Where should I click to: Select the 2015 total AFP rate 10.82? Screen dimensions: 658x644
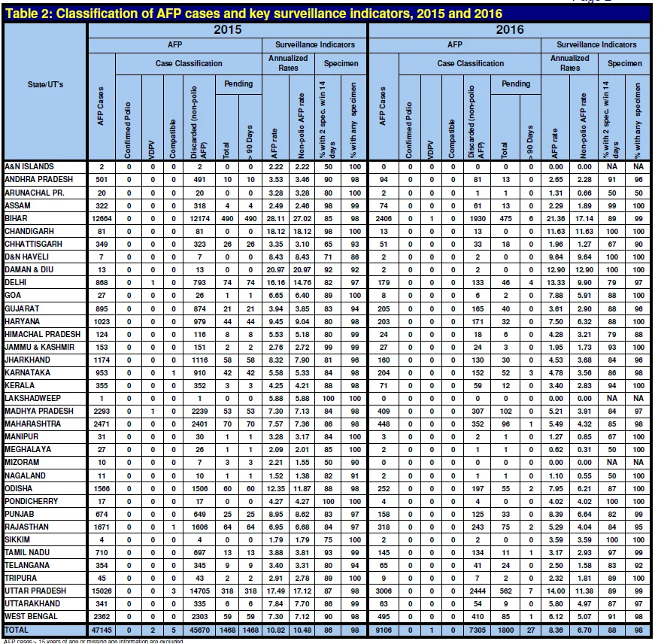276,630
